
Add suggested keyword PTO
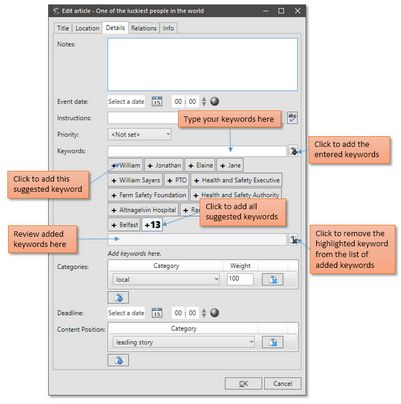coord(177,180)
